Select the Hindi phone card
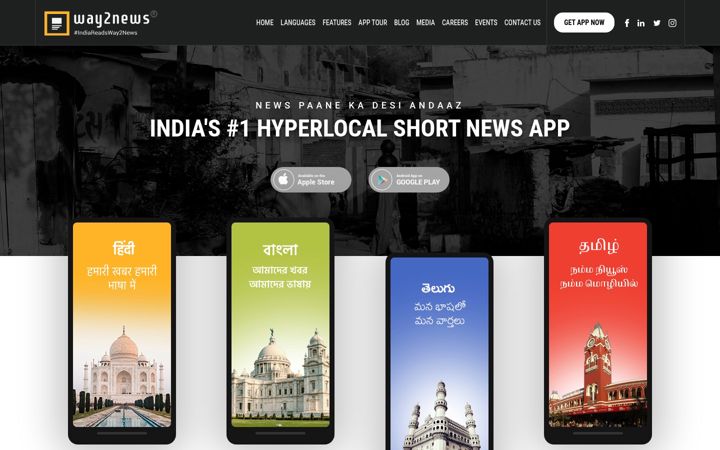720x450 pixels. tap(122, 331)
